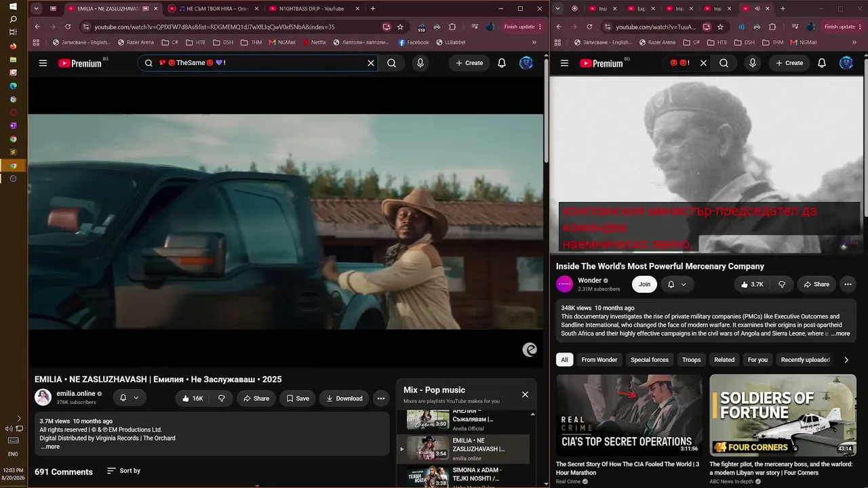Open Wonder channel notification options dropdown
868x488 pixels.
point(677,284)
